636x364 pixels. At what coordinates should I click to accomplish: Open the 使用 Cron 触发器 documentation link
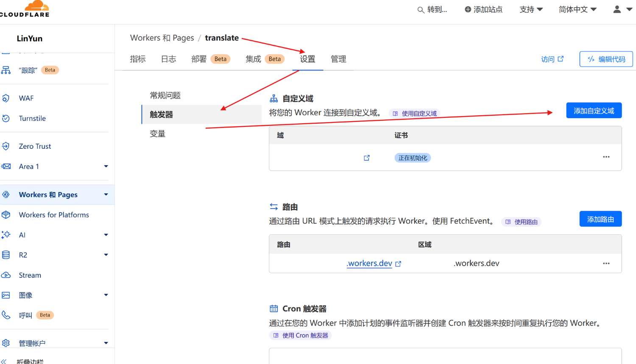301,335
